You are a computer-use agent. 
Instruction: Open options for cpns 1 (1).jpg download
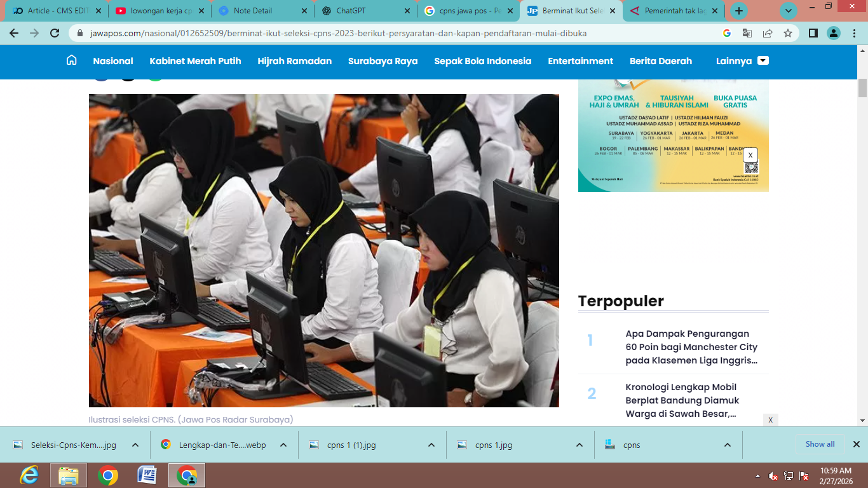coord(431,445)
